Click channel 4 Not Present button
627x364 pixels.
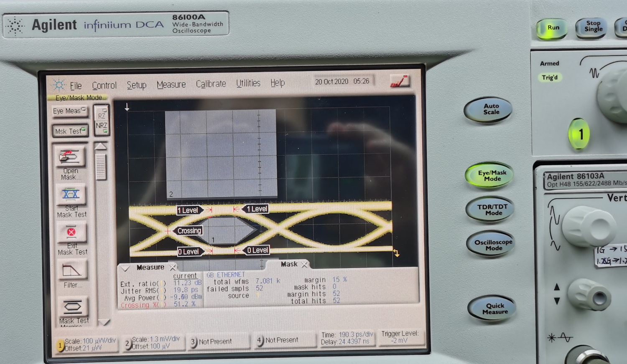pos(285,340)
